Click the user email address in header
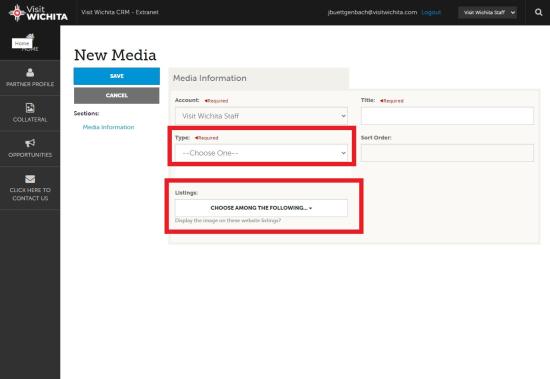This screenshot has width=550, height=379. coord(373,12)
